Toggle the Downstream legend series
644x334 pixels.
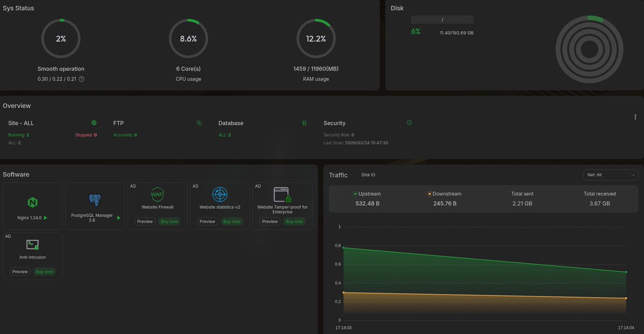(444, 194)
